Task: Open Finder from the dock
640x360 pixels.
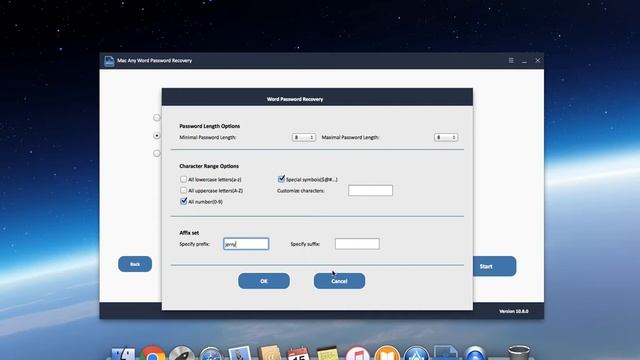Action: point(123,353)
